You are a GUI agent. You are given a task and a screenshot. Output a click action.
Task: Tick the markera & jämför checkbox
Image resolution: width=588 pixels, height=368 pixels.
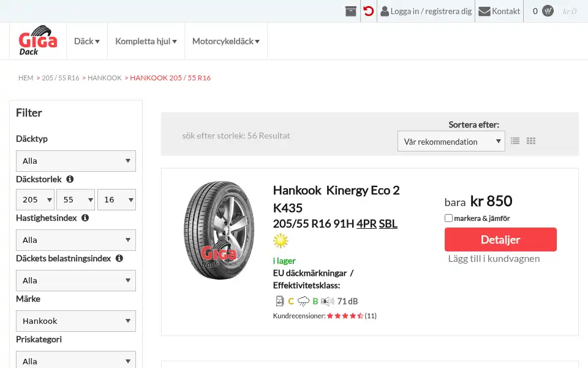point(448,218)
